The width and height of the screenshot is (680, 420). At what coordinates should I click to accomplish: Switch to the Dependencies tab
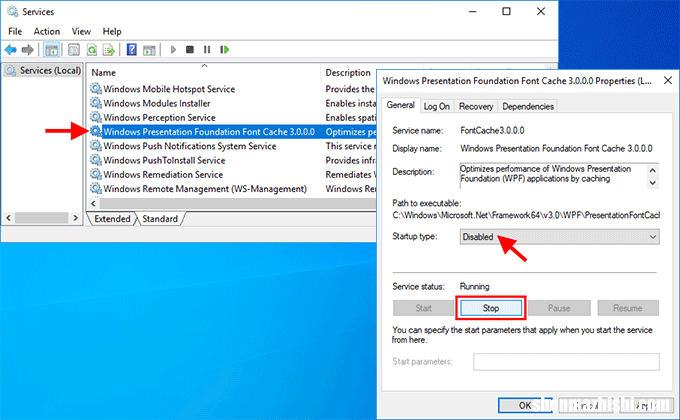coord(528,106)
